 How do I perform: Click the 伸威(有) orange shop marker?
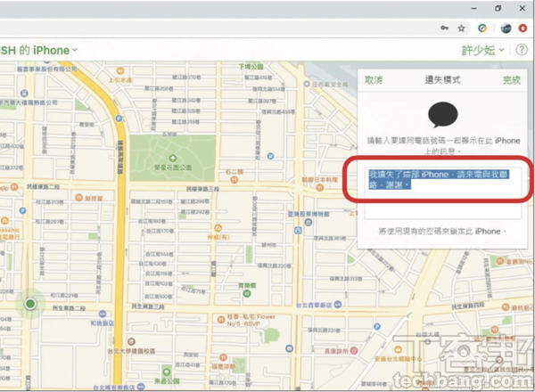(218, 228)
